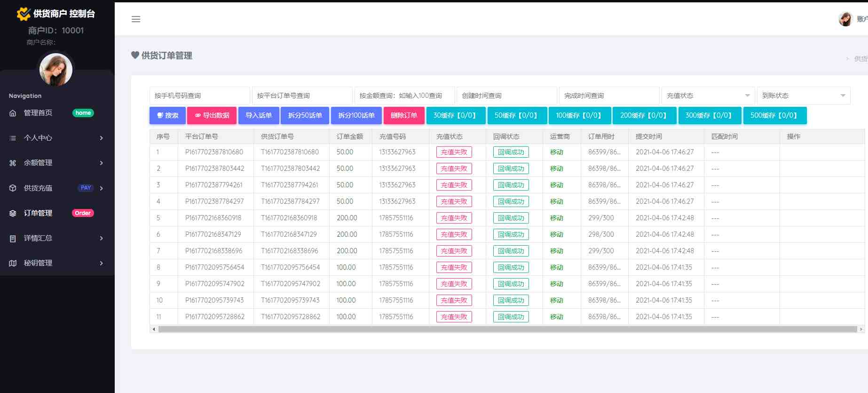The image size is (868, 393).
Task: Click the list icon beside 个人中心
Action: pyautogui.click(x=13, y=138)
